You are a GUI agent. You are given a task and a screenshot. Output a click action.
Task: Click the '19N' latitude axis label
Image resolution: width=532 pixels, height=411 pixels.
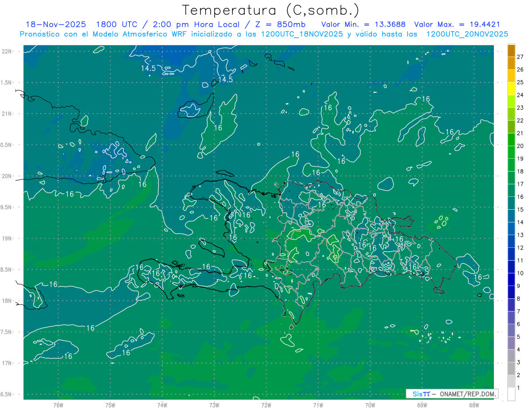pos(7,239)
